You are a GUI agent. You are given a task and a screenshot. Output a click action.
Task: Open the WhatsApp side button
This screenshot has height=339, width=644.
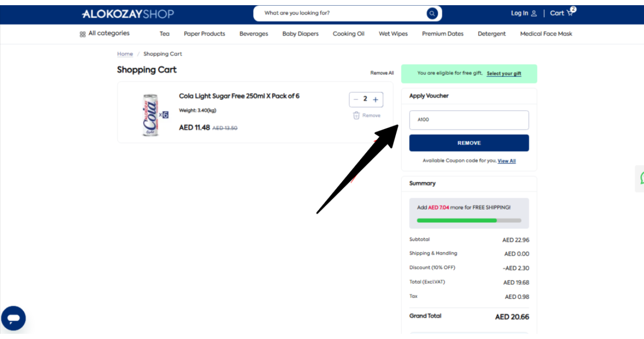tap(641, 178)
